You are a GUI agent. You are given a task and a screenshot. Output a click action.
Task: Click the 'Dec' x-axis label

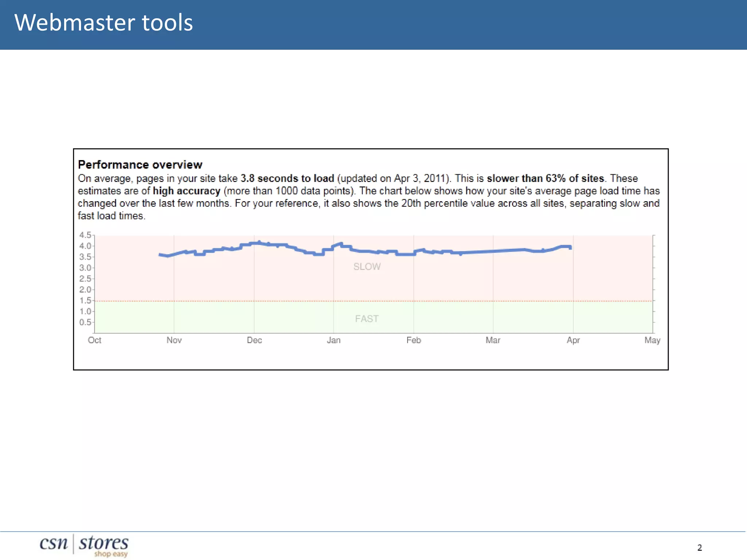[x=254, y=340]
